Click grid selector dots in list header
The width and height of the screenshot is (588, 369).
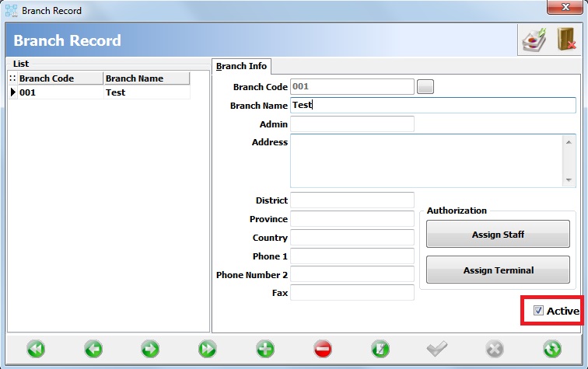(12, 78)
